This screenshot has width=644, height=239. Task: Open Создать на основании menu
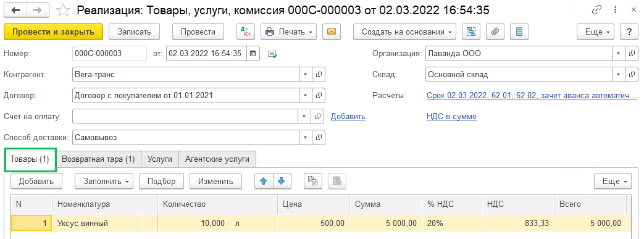(404, 31)
